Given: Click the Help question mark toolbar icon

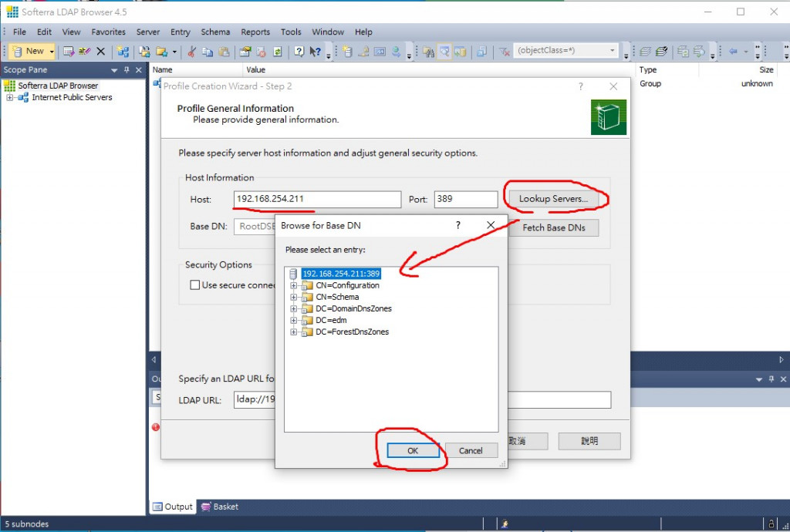Looking at the screenshot, I should (x=299, y=52).
